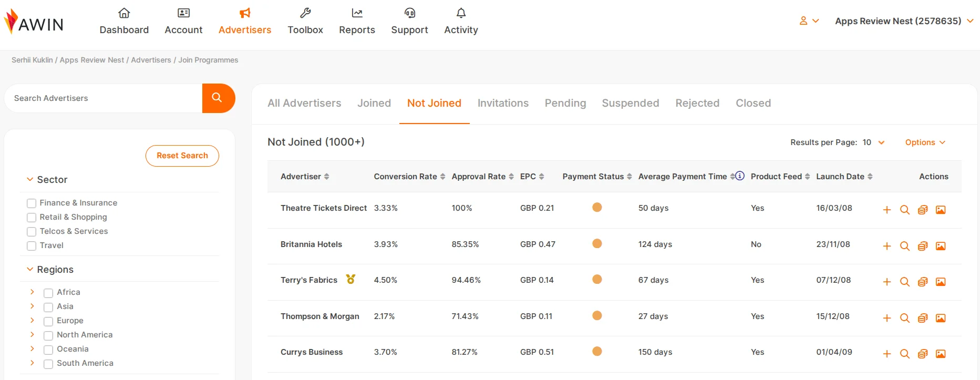Open the Reports menu

click(x=357, y=21)
